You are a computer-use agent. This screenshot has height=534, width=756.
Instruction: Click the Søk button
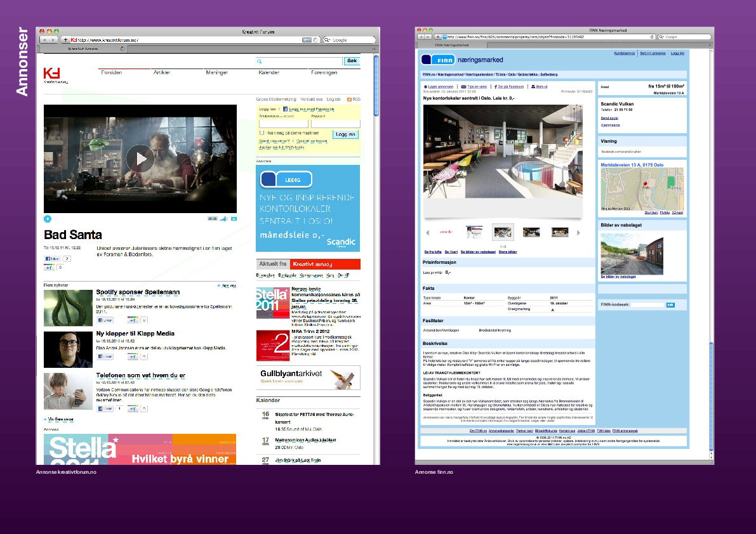(x=352, y=61)
